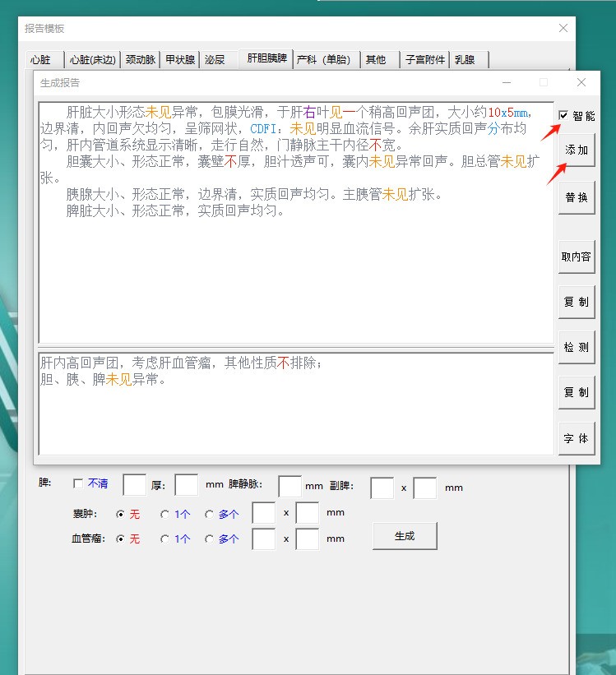Choose 无 radio option for 囊肿

click(121, 514)
